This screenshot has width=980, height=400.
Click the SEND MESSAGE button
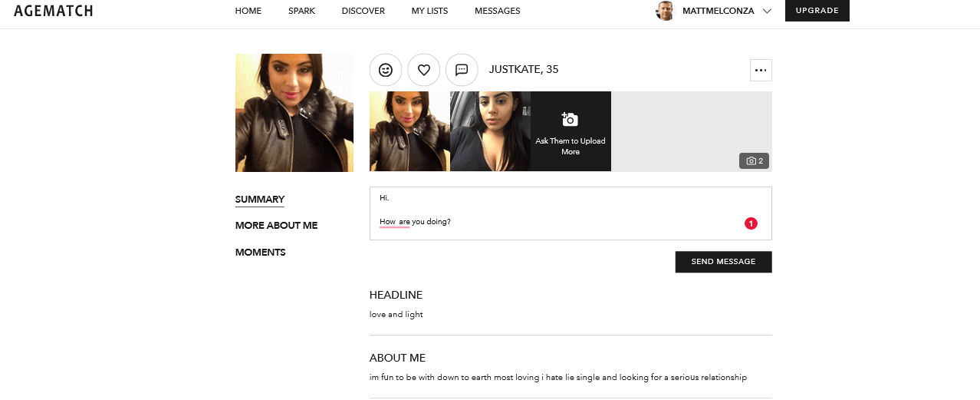pyautogui.click(x=724, y=262)
